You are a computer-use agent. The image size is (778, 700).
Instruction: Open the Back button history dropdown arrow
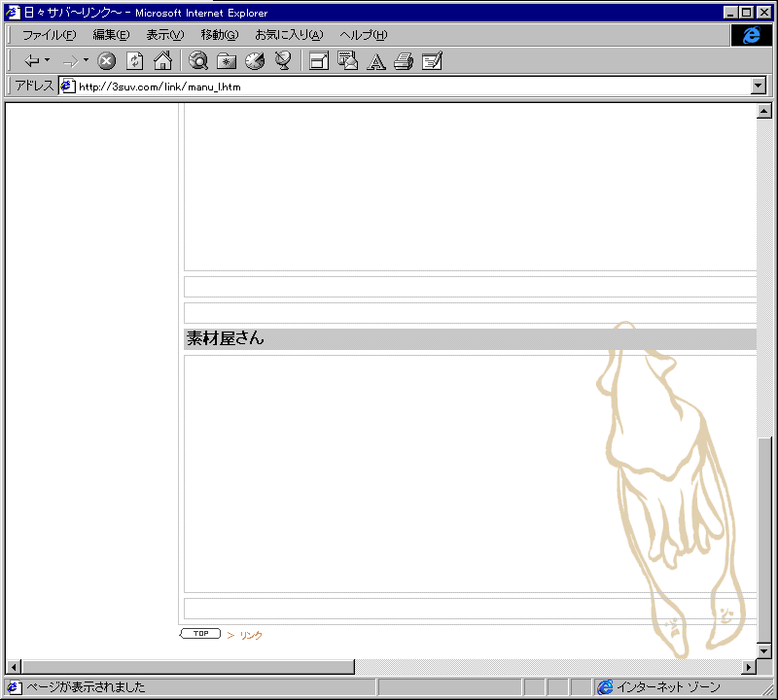(x=47, y=60)
